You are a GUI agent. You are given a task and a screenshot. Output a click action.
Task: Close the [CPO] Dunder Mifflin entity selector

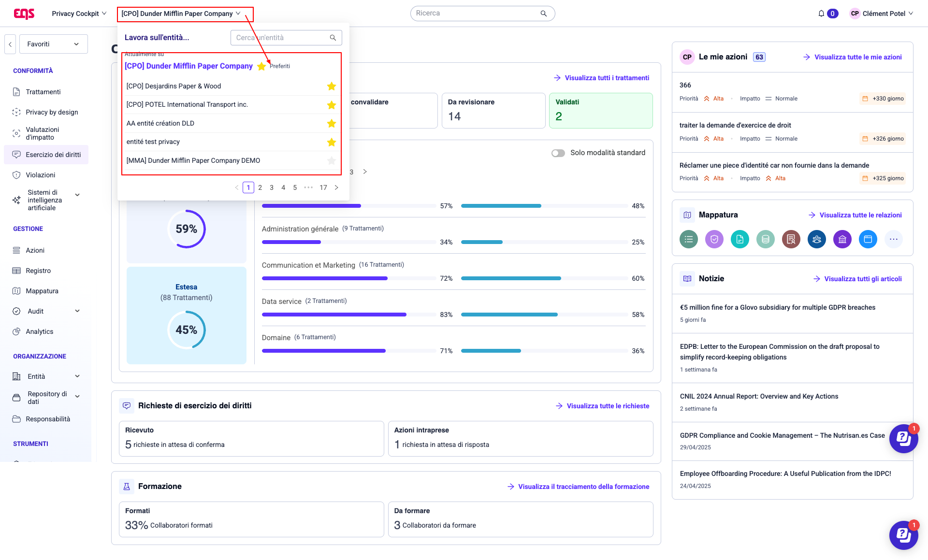(x=181, y=14)
